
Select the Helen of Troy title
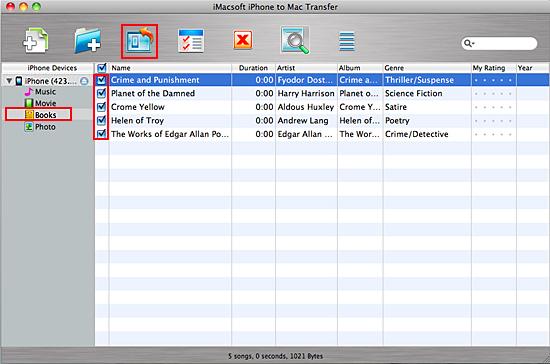[138, 120]
